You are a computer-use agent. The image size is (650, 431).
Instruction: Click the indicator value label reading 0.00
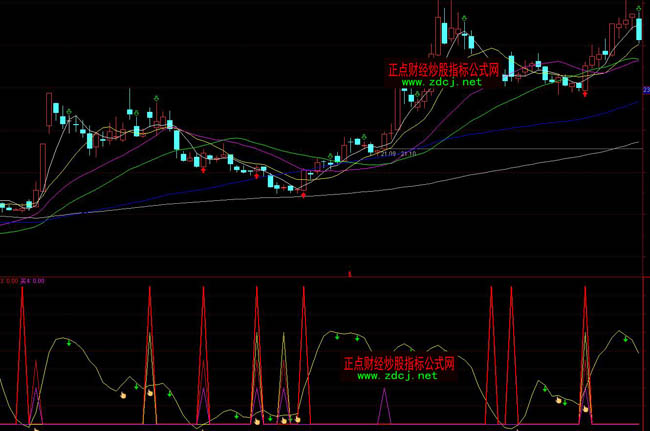pyautogui.click(x=38, y=282)
